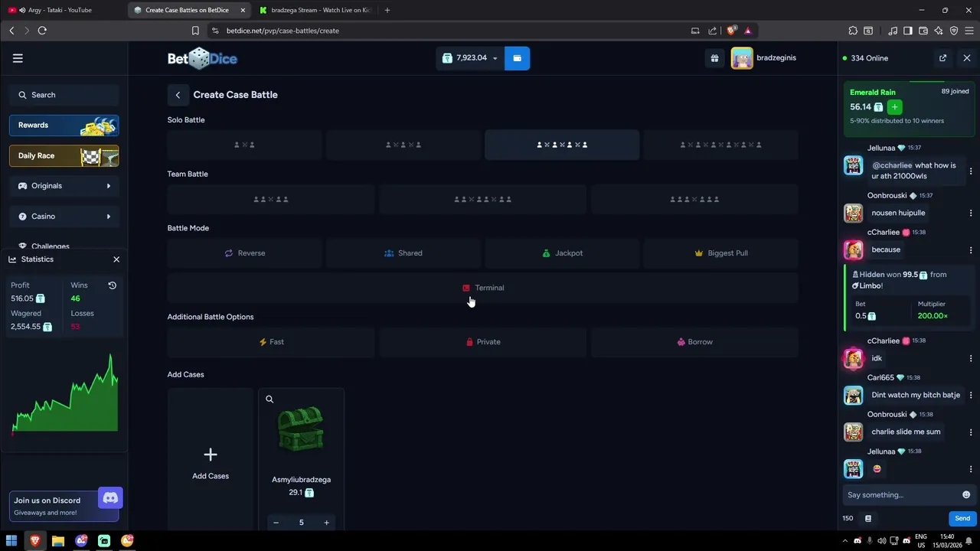Select 2v2 team battle
980x551 pixels.
click(271, 199)
